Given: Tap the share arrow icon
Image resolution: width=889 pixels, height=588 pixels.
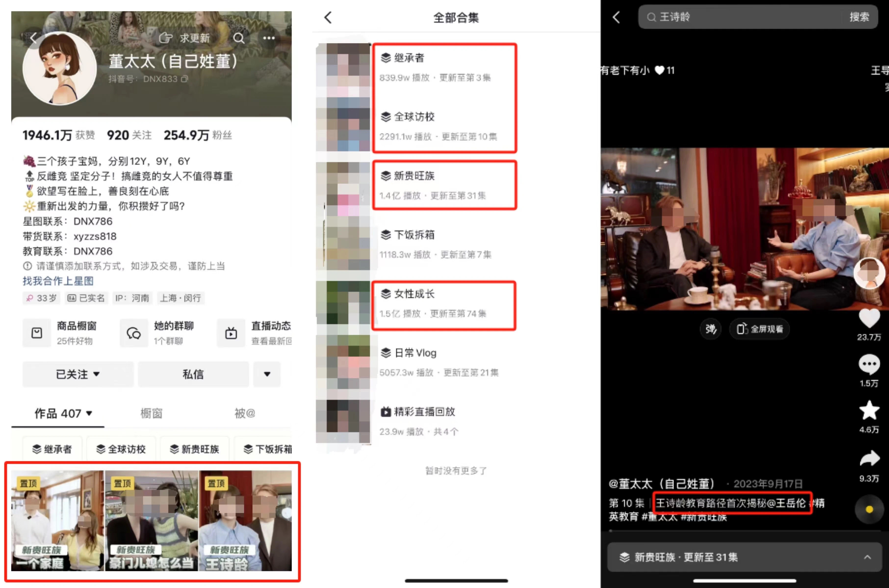Looking at the screenshot, I should click(869, 458).
